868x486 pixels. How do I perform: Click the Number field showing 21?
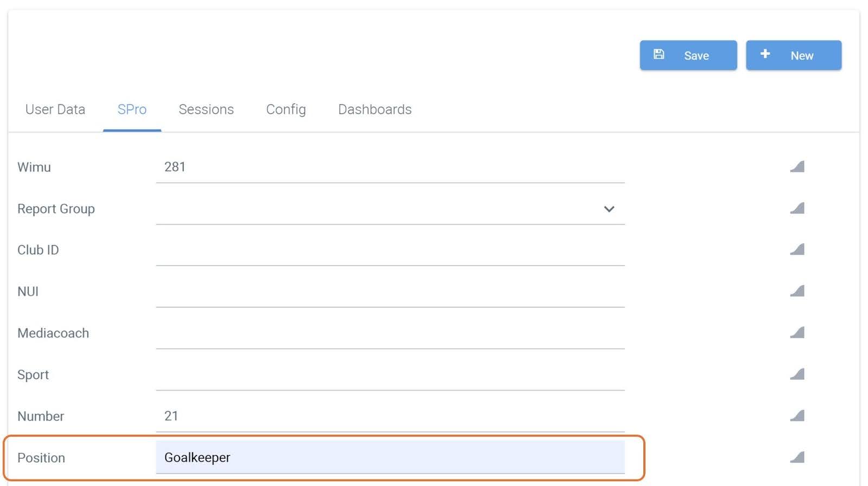point(390,416)
